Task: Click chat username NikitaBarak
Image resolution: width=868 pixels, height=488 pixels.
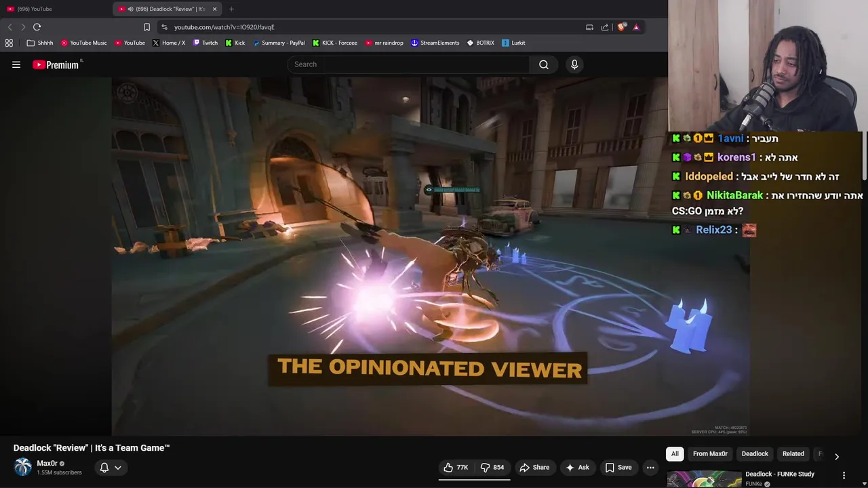Action: (x=735, y=195)
